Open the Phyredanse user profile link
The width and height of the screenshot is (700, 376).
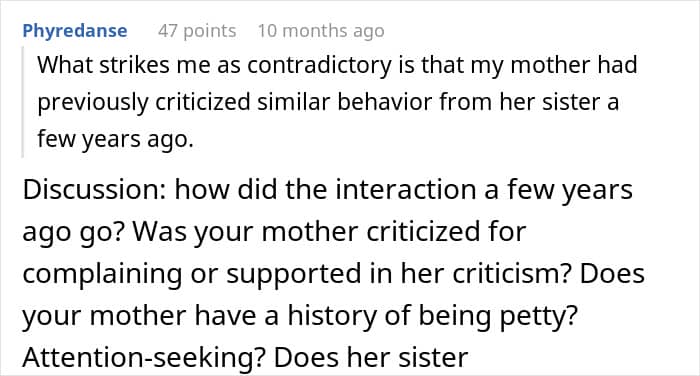75,31
